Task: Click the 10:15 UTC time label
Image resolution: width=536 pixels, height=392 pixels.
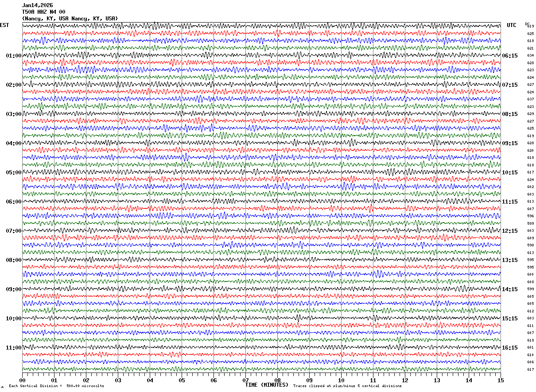Action: [x=510, y=173]
